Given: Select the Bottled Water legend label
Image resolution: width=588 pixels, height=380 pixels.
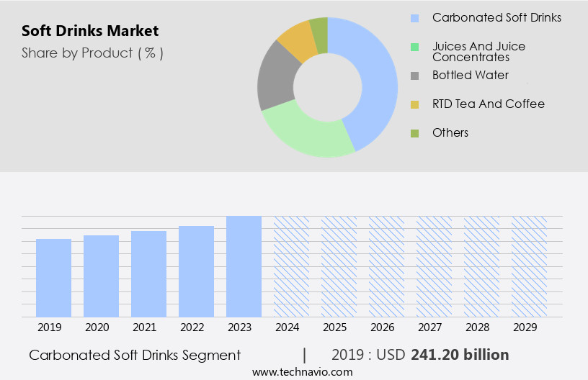Looking at the screenshot, I should pos(470,75).
